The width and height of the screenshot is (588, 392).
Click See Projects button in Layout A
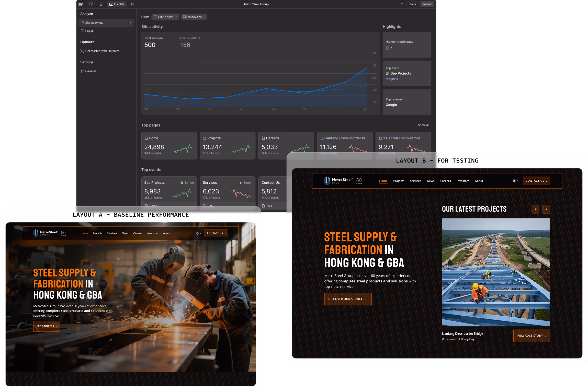coord(47,326)
